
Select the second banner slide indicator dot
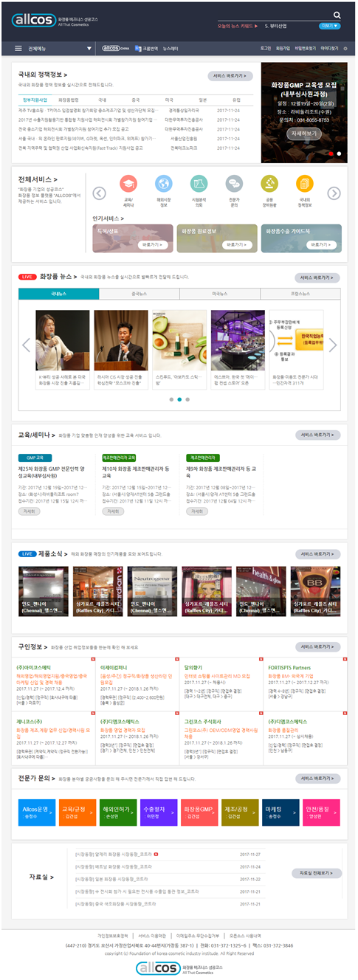coord(339,153)
